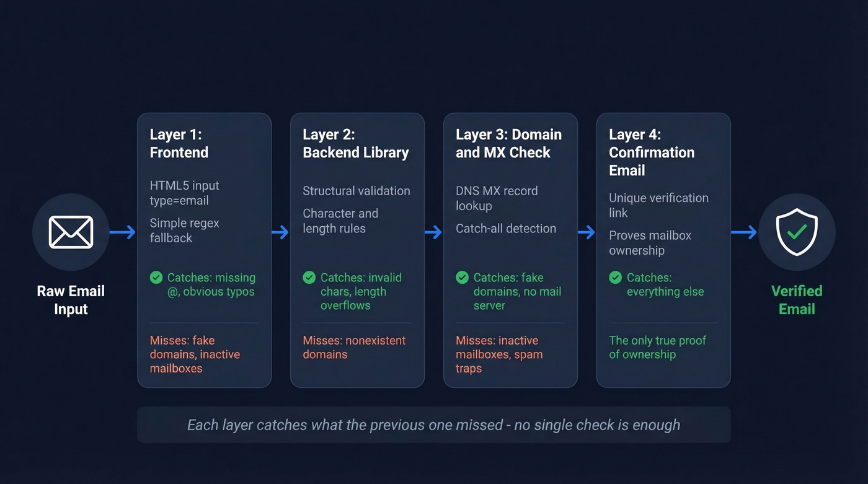Viewport: 868px width, 484px height.
Task: Click the arrow between Layer 3 and Layer 4
Action: tap(585, 232)
